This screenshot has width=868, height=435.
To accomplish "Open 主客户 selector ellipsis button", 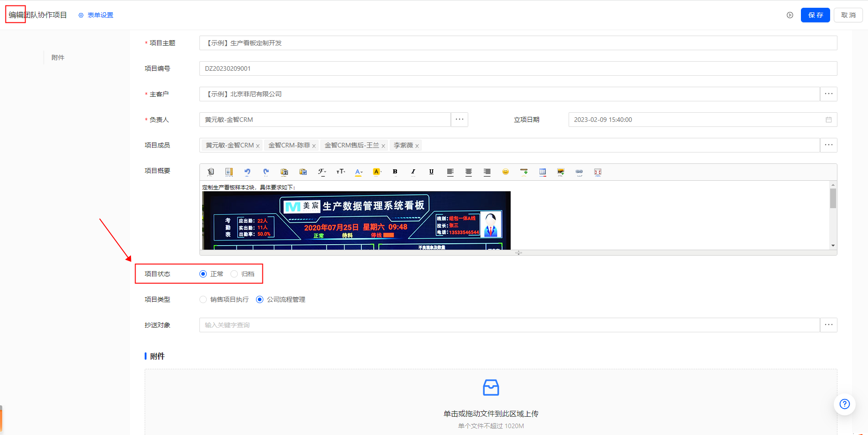I will click(829, 94).
